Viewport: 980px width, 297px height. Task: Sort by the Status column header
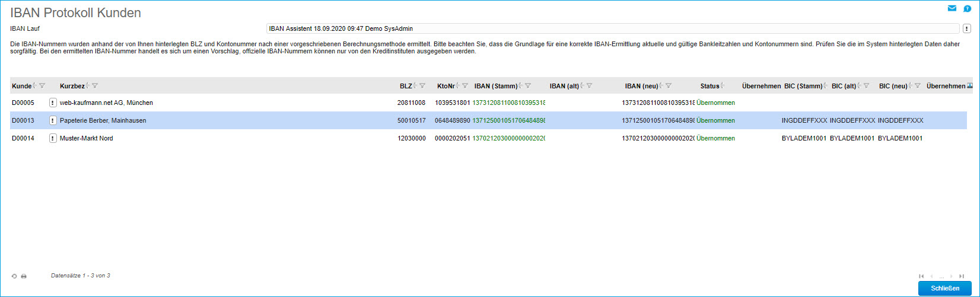pos(709,86)
